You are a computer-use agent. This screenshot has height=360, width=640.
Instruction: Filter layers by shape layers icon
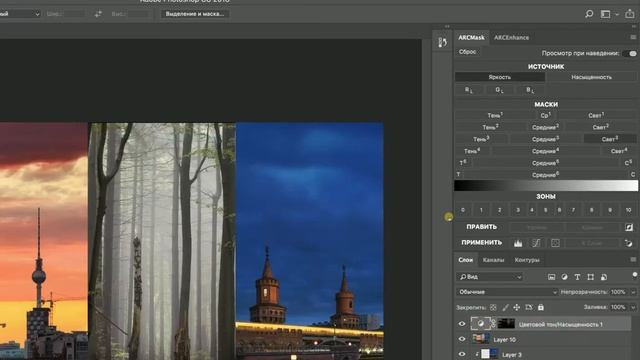click(590, 277)
